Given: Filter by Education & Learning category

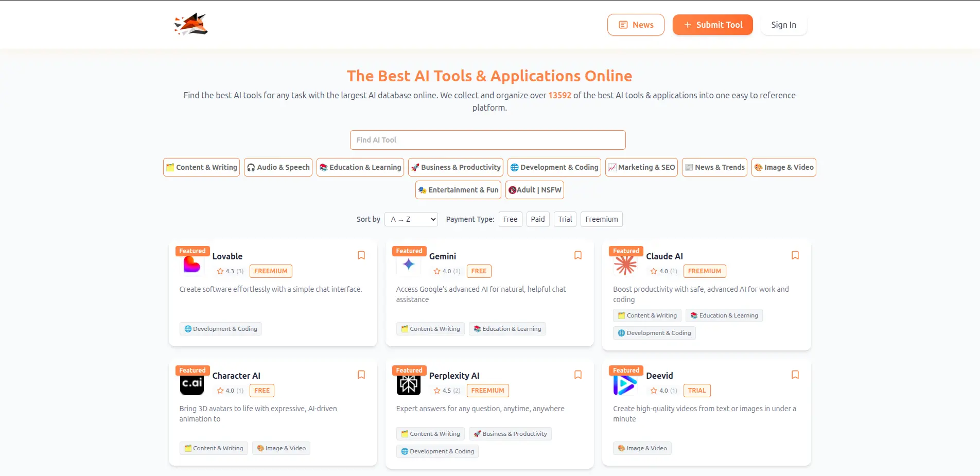Looking at the screenshot, I should click(360, 167).
